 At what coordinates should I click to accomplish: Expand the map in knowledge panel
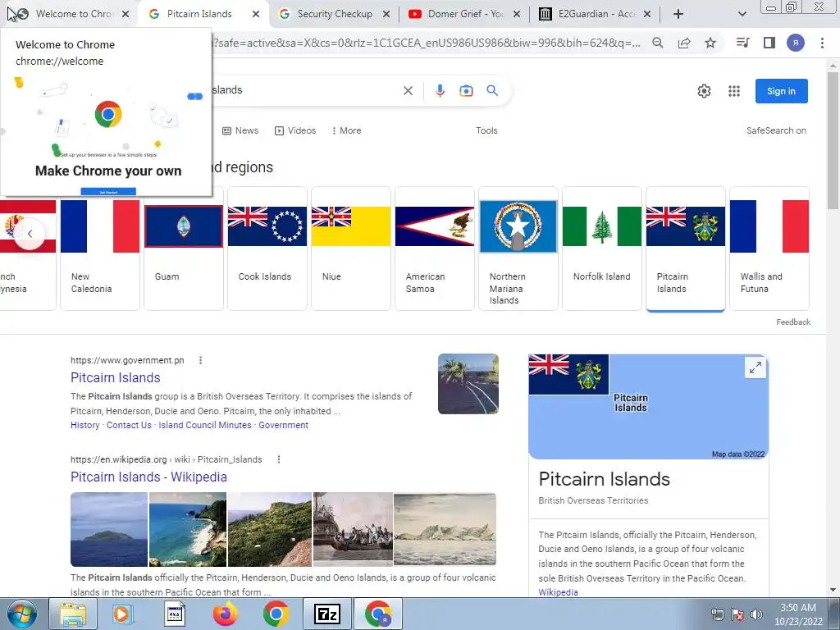click(x=756, y=367)
